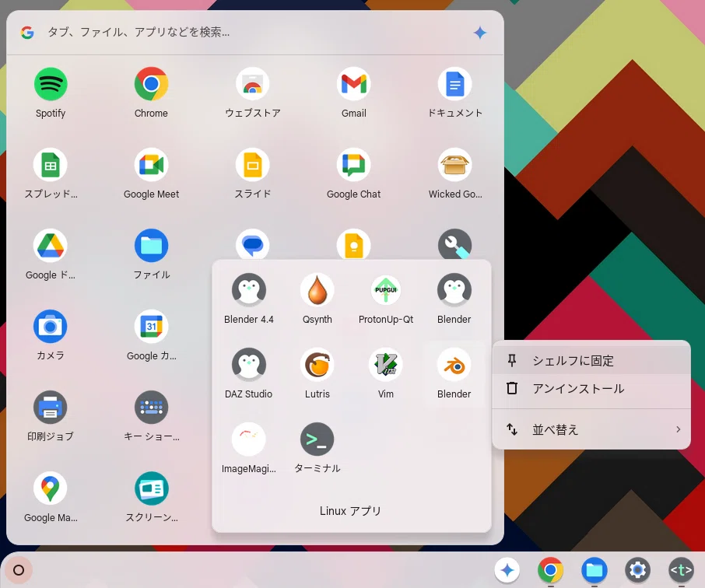Open the Google カ... calendar app
The width and height of the screenshot is (705, 588).
coord(152,327)
